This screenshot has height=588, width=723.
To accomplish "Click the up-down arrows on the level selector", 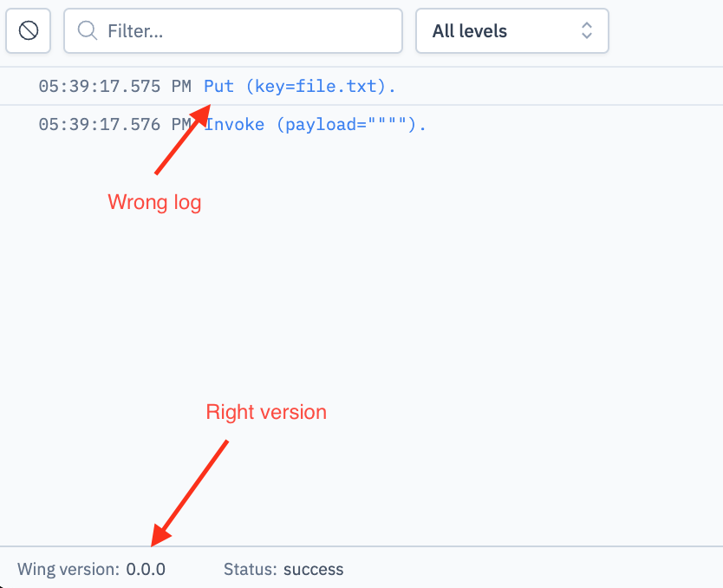I will pyautogui.click(x=587, y=30).
